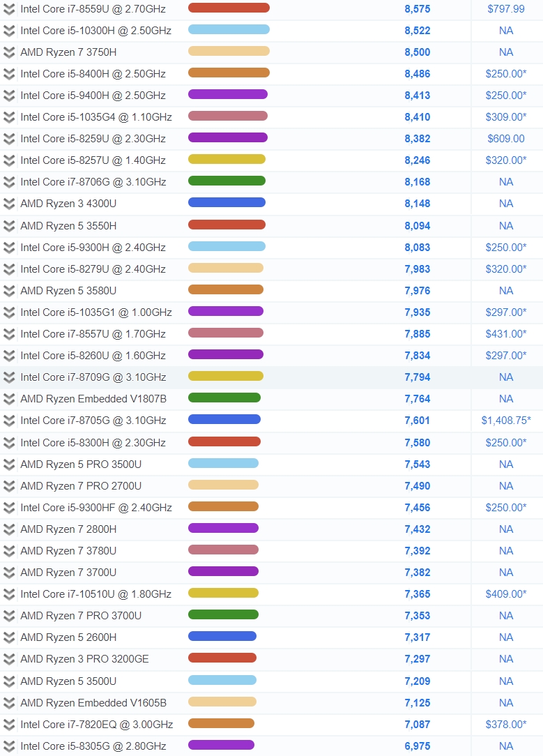Expand the Intel Core i7-8706G row

[9, 183]
